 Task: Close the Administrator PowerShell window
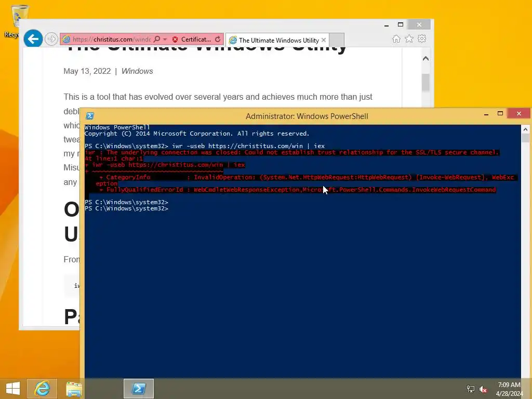pyautogui.click(x=519, y=114)
